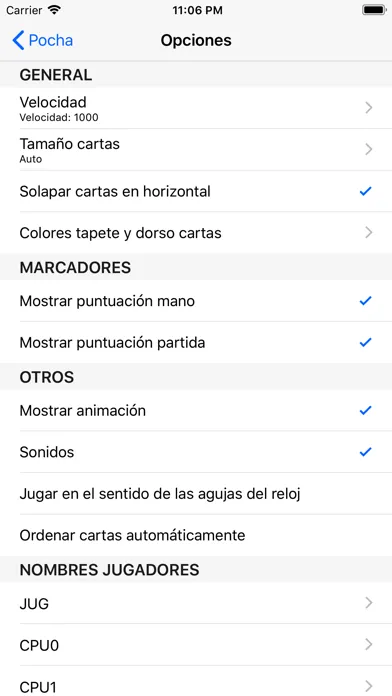Go back to Pocha screen
392x696 pixels.
43,40
